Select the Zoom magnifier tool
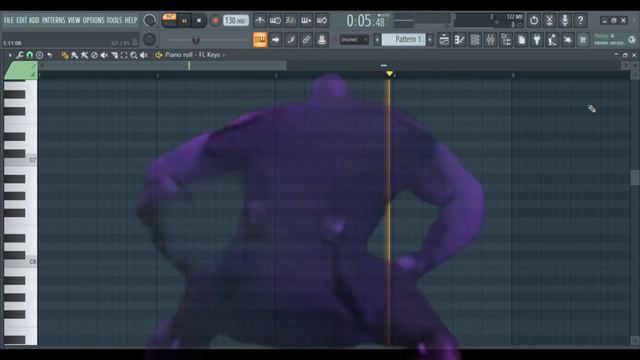This screenshot has height=360, width=640. pyautogui.click(x=133, y=55)
